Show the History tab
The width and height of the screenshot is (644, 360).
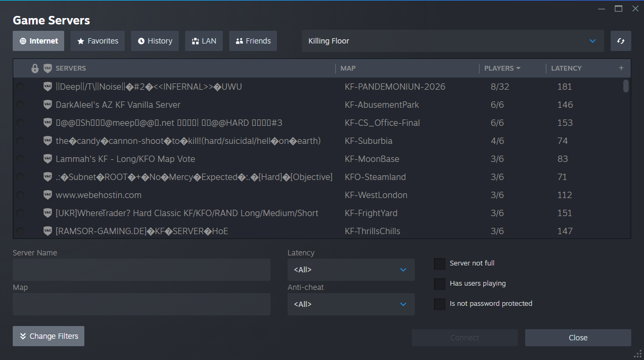(x=155, y=41)
